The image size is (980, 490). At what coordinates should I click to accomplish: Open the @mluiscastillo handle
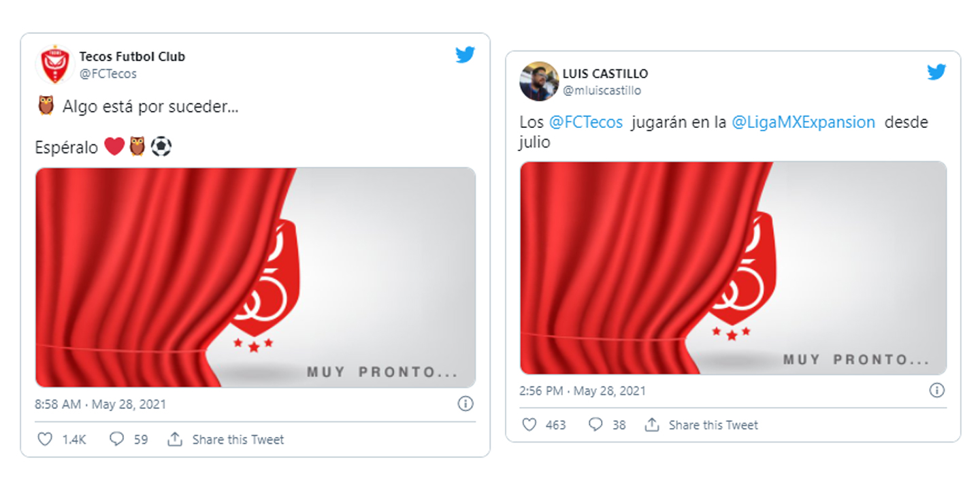point(602,91)
